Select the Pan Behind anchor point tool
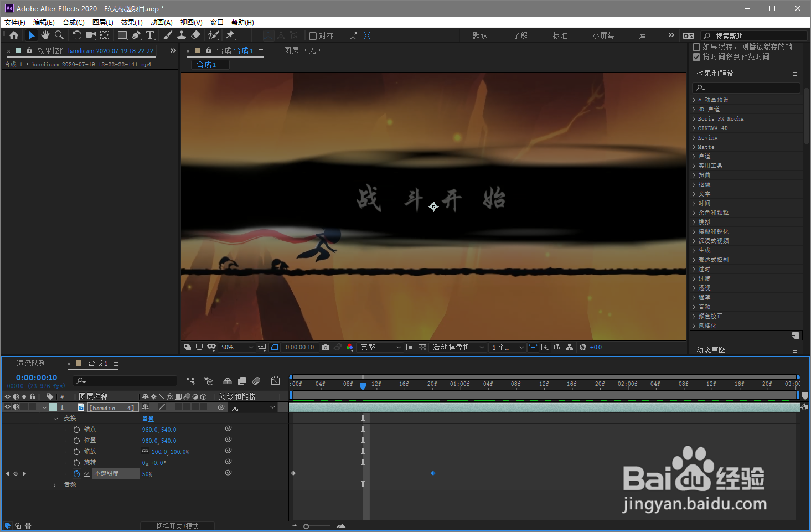The width and height of the screenshot is (811, 532). point(105,35)
